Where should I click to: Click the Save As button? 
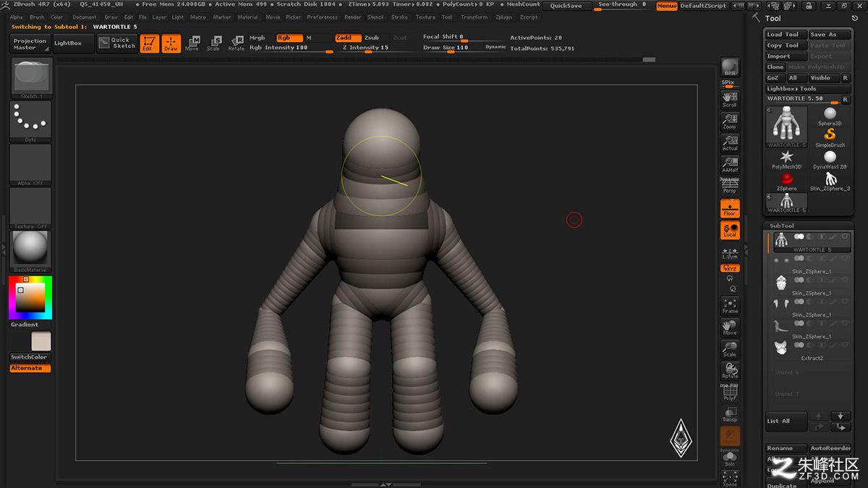[829, 34]
